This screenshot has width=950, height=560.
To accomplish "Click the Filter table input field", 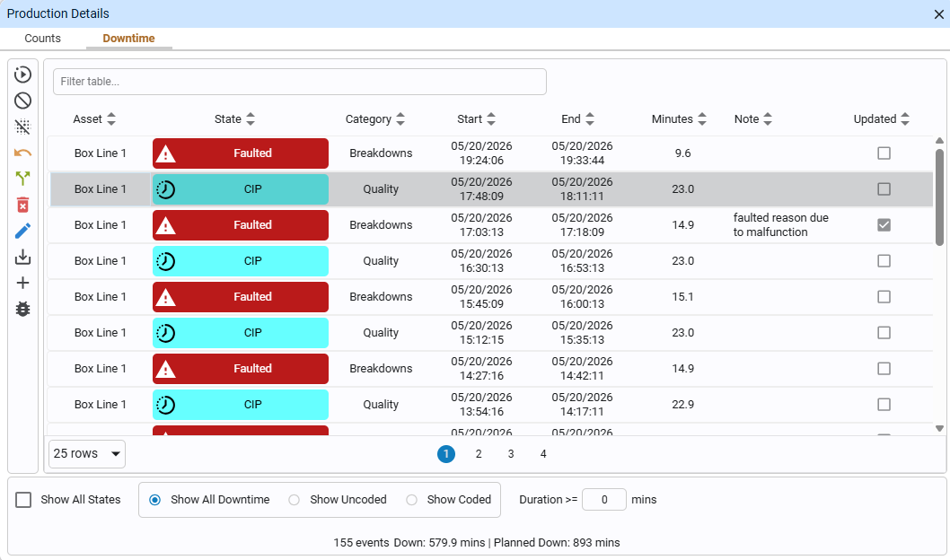I will [300, 82].
